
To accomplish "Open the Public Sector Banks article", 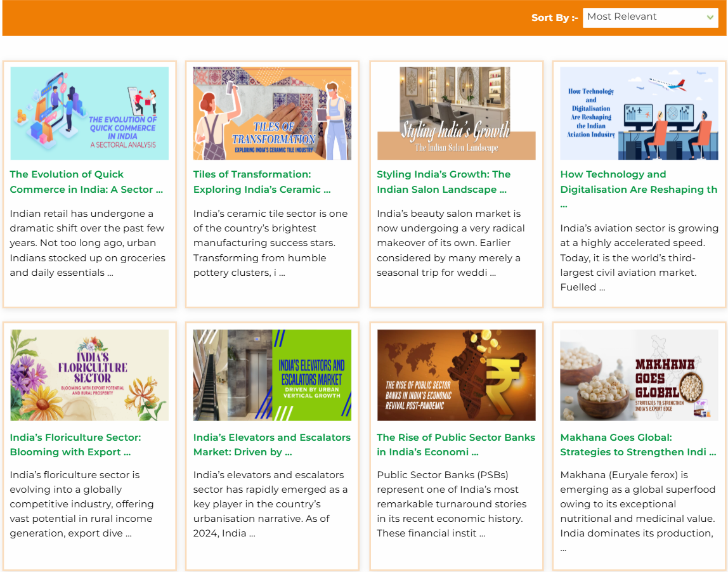I will [455, 445].
